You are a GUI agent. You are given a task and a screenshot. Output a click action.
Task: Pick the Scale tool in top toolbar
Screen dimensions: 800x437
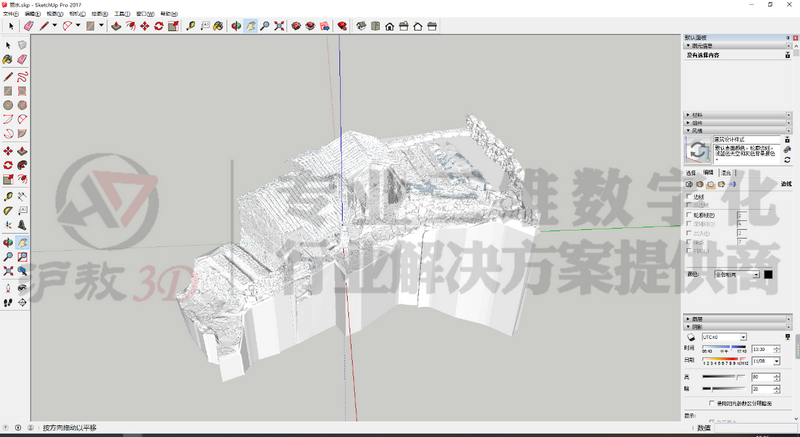(x=173, y=26)
